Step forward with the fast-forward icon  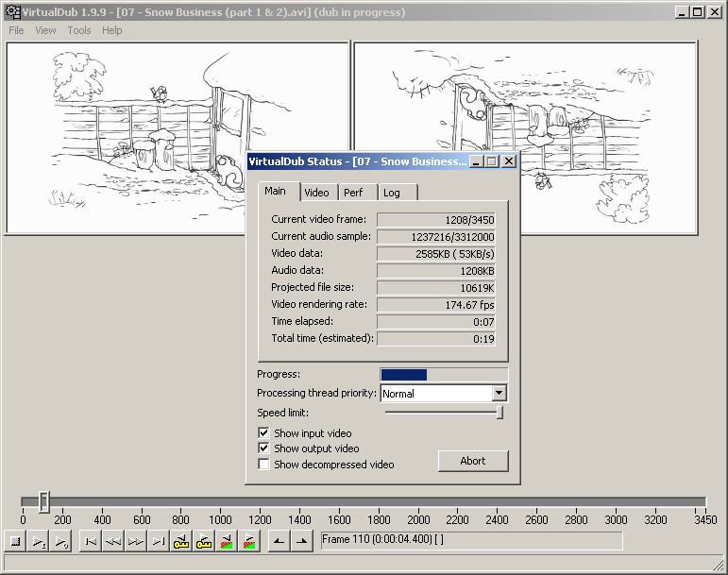coord(136,541)
